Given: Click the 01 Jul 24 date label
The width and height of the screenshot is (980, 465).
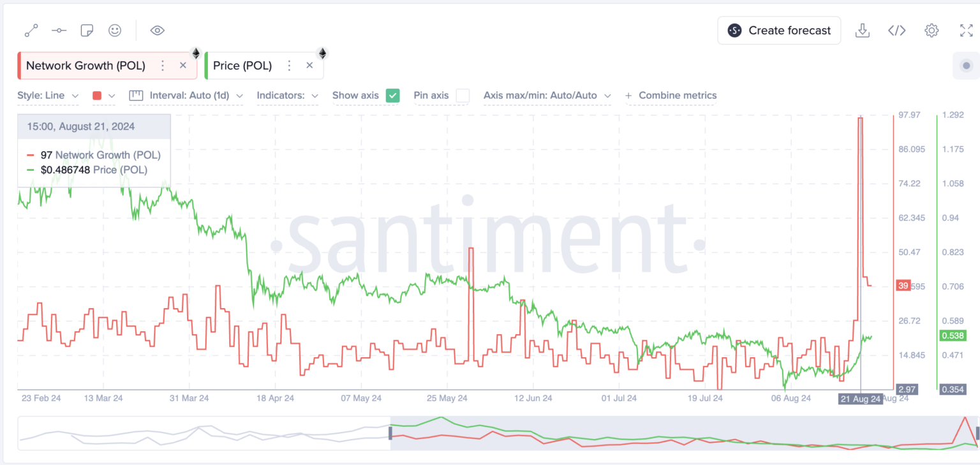Looking at the screenshot, I should tap(618, 399).
